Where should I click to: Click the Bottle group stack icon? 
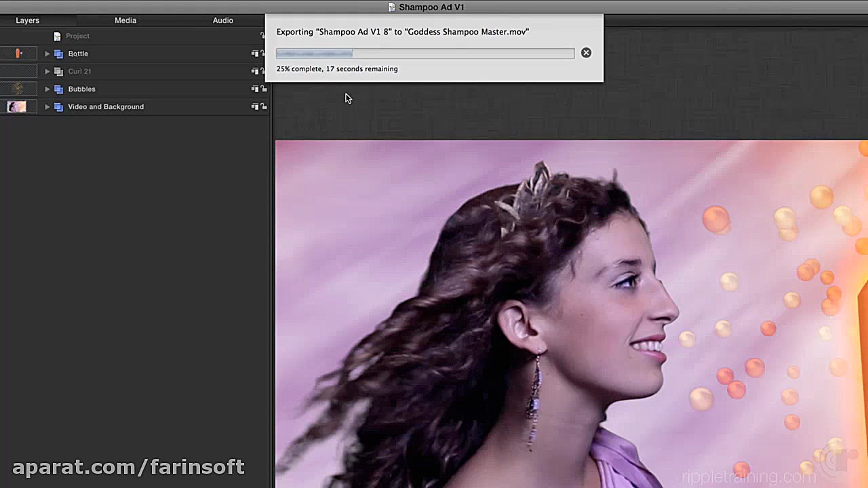58,54
